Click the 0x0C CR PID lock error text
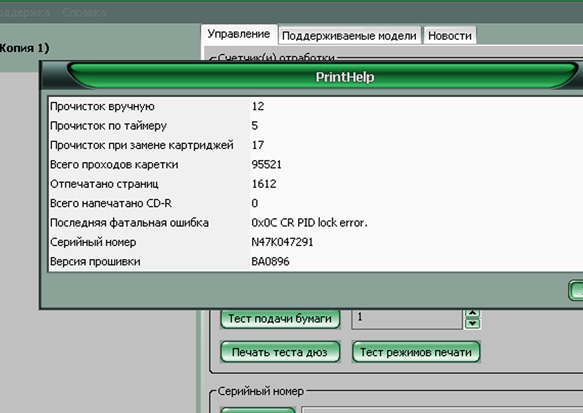 pyautogui.click(x=309, y=222)
